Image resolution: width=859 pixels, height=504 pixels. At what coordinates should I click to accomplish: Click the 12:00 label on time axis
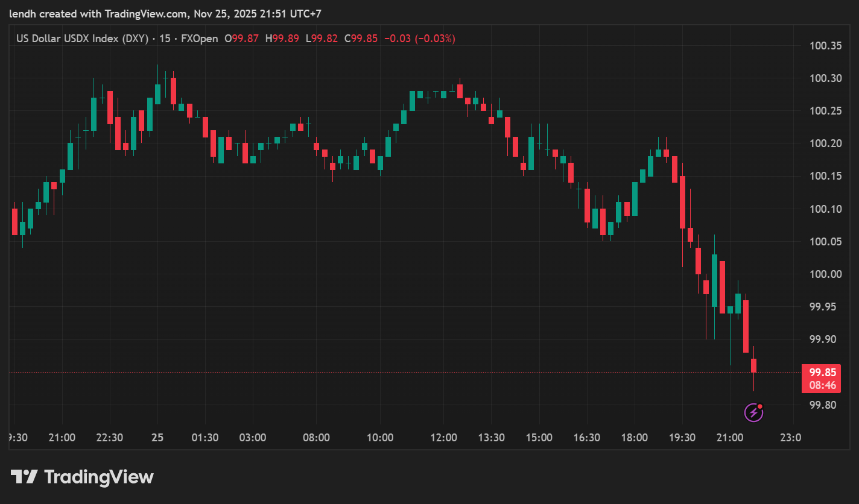[x=443, y=438]
